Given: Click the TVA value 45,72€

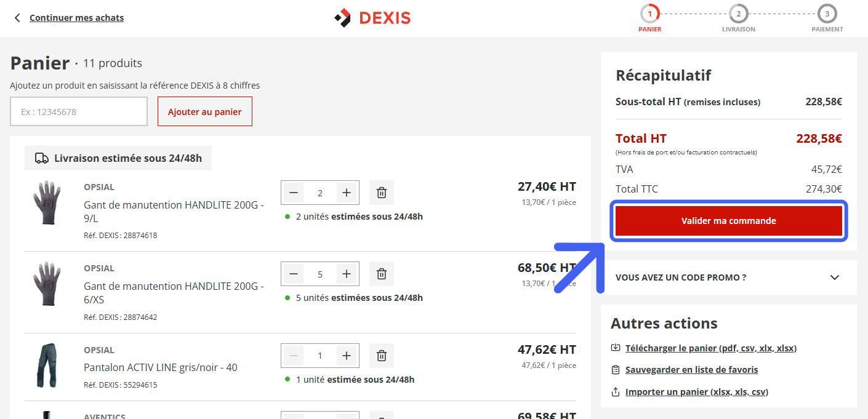Looking at the screenshot, I should (827, 169).
